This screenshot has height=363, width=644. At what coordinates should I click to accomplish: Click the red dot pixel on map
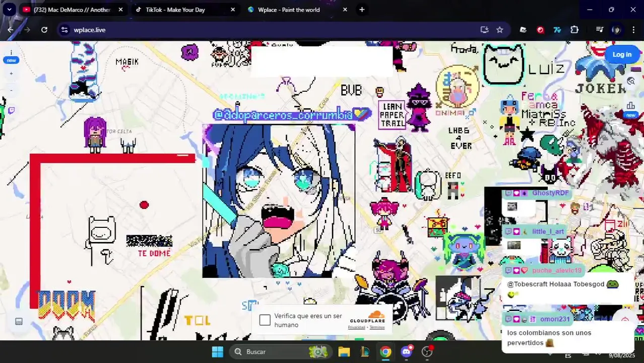coord(144,205)
